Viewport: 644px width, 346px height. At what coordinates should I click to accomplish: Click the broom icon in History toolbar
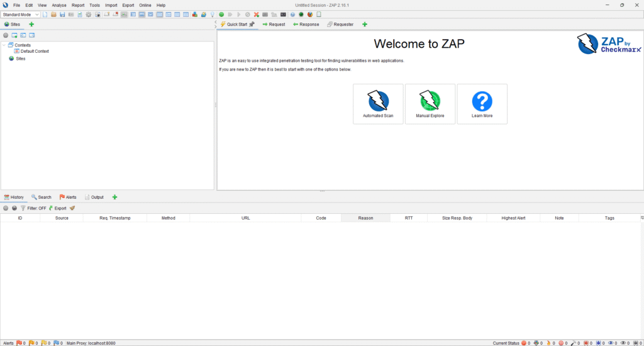pos(72,208)
